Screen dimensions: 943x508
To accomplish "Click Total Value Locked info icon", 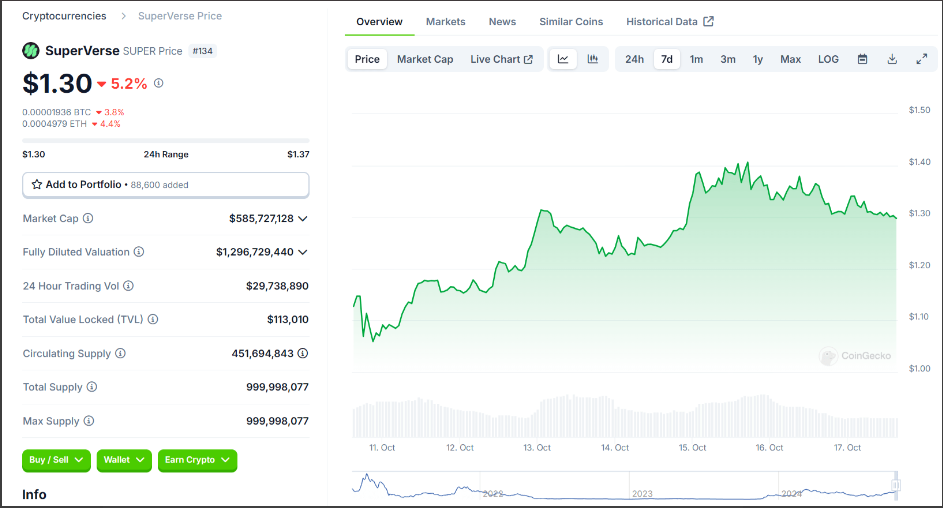I will 153,319.
